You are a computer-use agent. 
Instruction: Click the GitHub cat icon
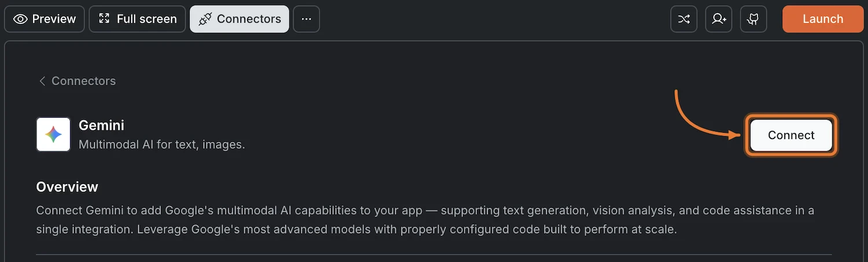[753, 19]
